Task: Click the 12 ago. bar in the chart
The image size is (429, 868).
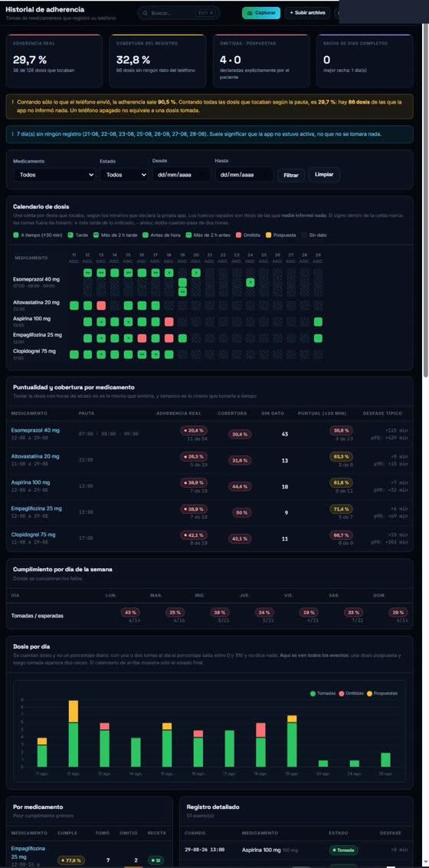Action: point(73,734)
